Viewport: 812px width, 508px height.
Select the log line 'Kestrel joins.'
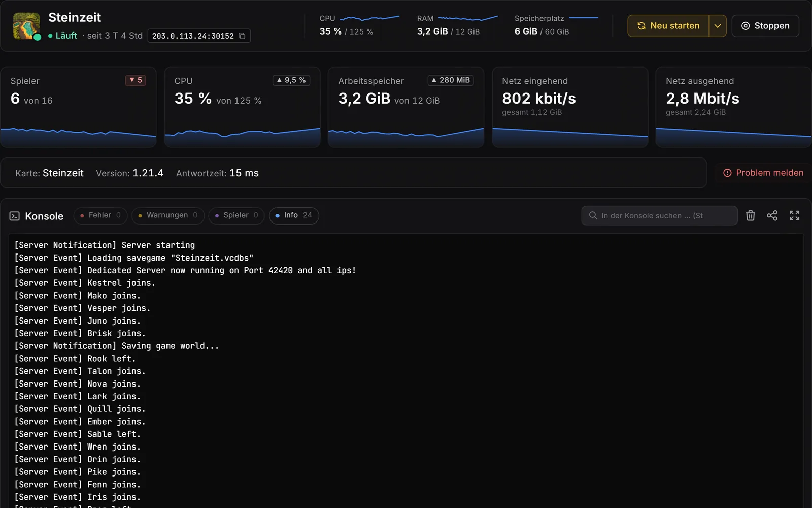point(85,283)
